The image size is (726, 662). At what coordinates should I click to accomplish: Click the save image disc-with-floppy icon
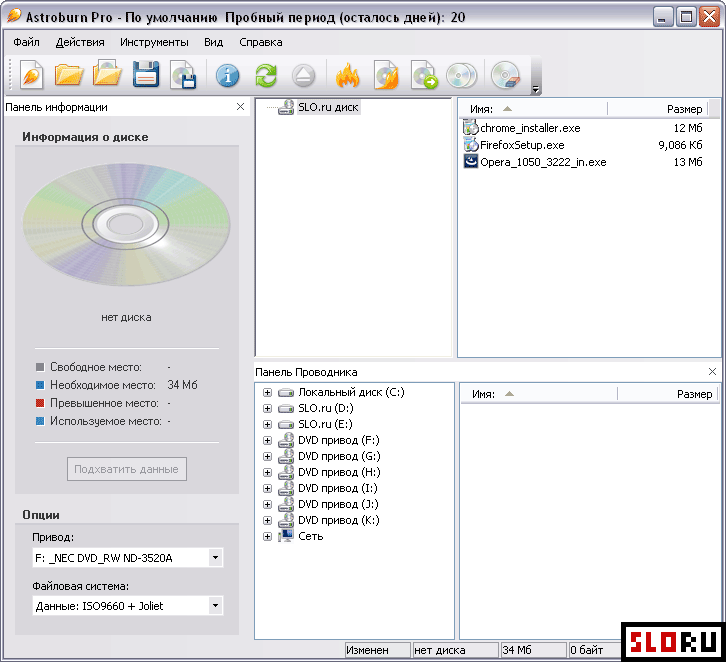point(183,75)
